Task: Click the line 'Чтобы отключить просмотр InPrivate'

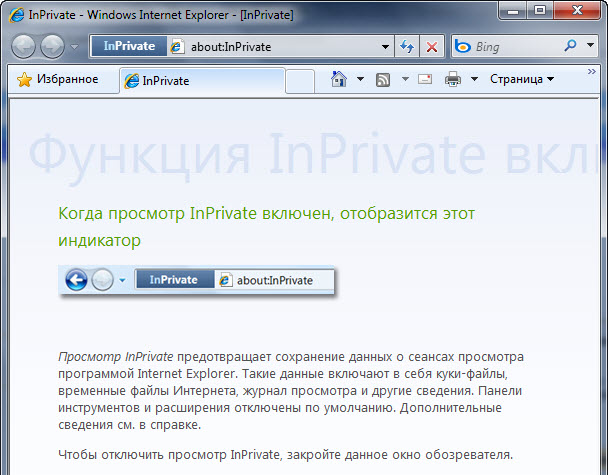Action: 285,454
